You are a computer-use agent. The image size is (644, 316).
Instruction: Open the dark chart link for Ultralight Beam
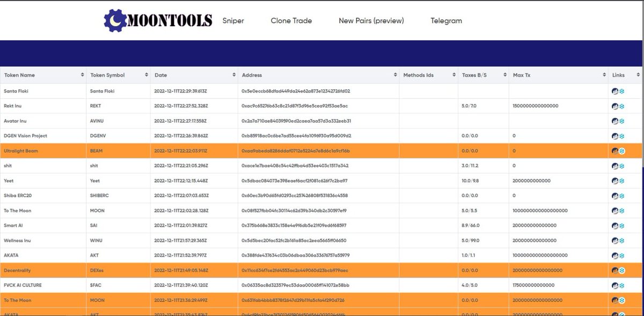[x=615, y=151]
